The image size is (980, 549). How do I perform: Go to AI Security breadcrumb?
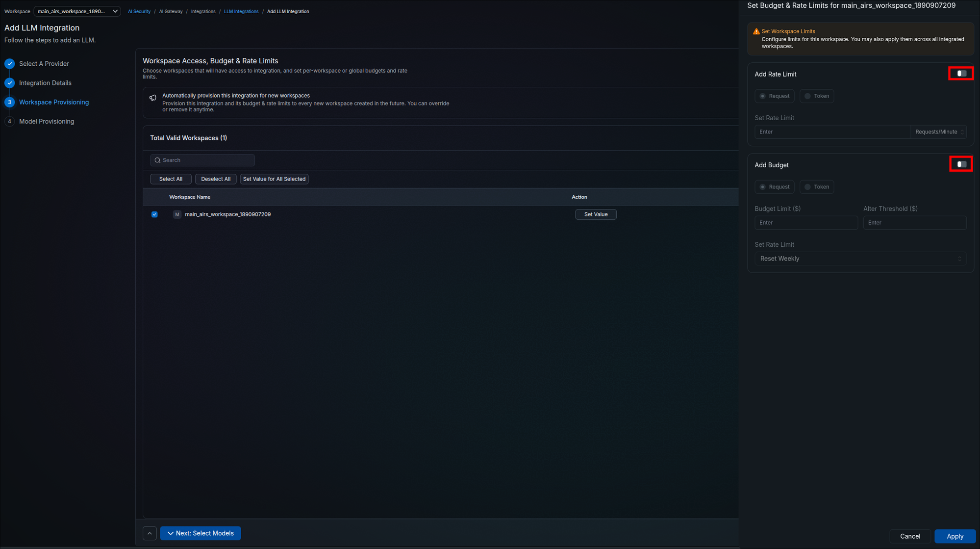(x=139, y=11)
